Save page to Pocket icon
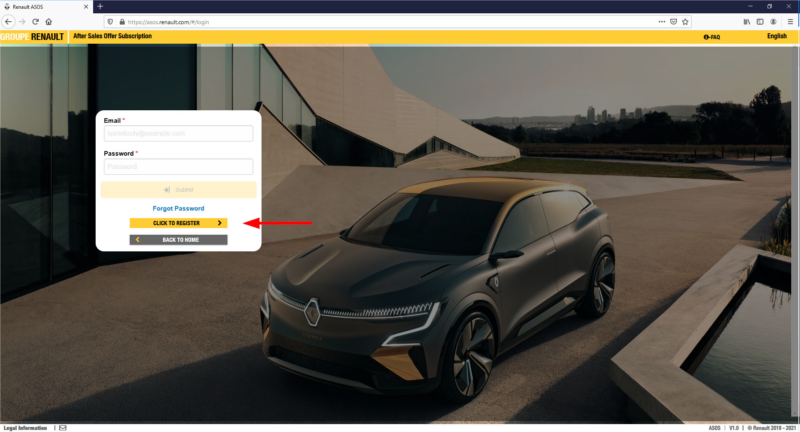The width and height of the screenshot is (800, 432). [673, 21]
